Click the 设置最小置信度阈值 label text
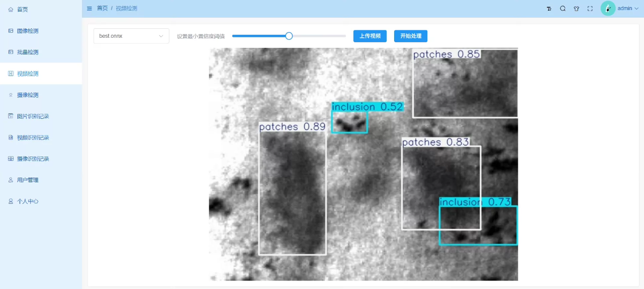 [201, 36]
